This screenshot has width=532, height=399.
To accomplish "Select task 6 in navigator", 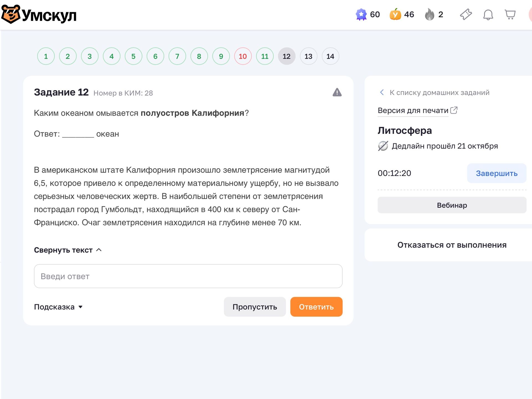I will [155, 56].
